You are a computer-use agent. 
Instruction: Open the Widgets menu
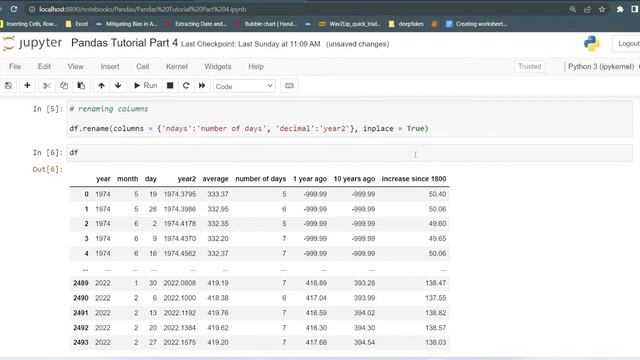click(218, 67)
